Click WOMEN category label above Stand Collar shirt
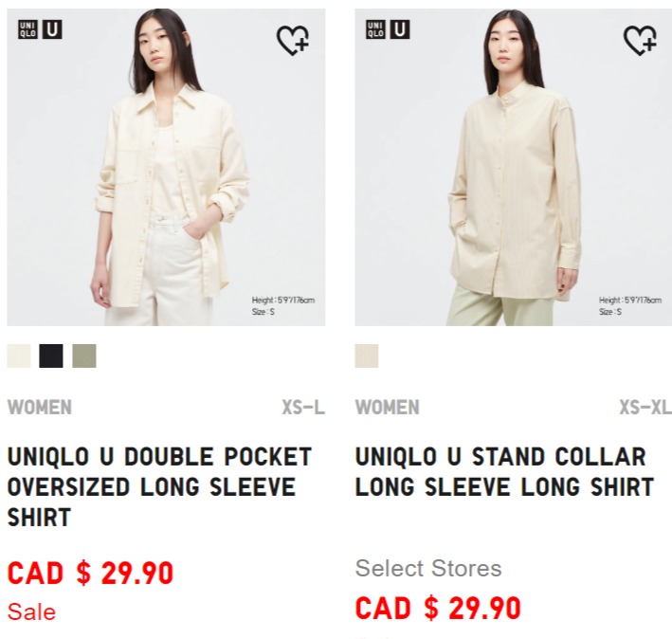 click(387, 407)
